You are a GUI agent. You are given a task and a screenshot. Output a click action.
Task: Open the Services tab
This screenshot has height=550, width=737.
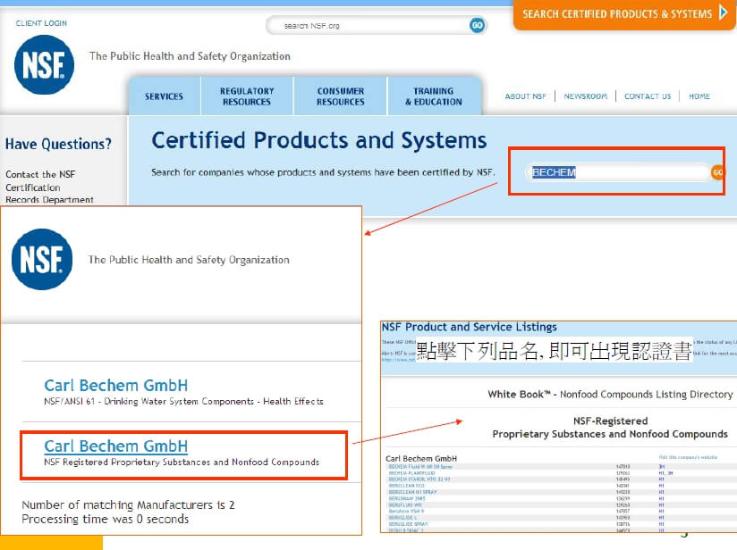(x=164, y=97)
